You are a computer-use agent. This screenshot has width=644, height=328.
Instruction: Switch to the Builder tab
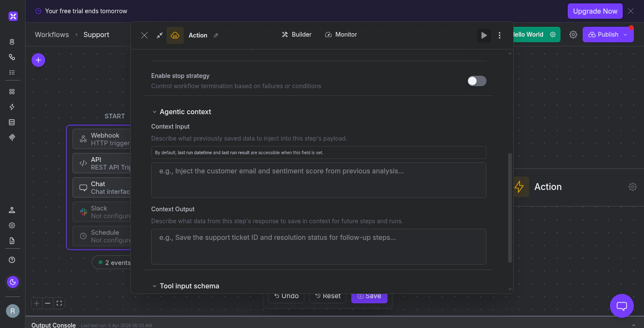tap(297, 35)
